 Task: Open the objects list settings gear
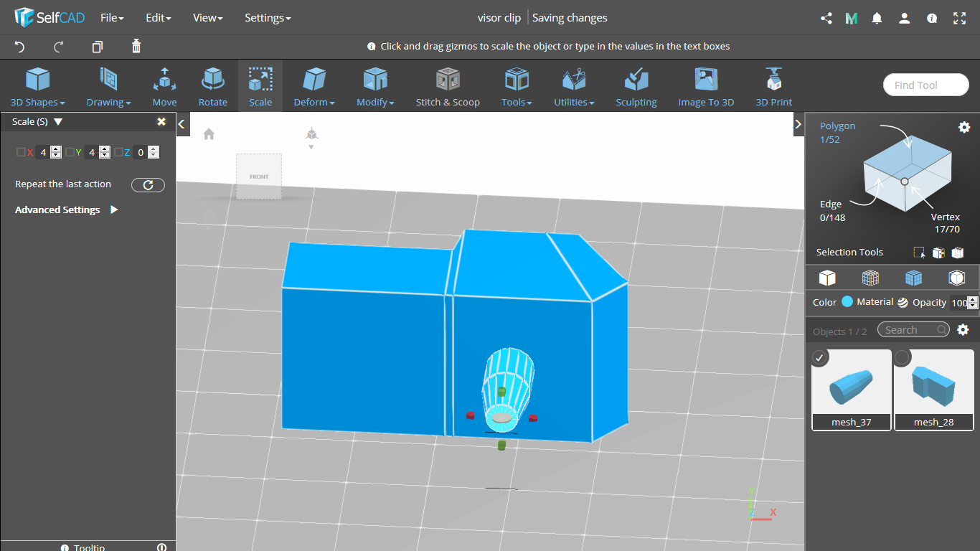pos(963,330)
